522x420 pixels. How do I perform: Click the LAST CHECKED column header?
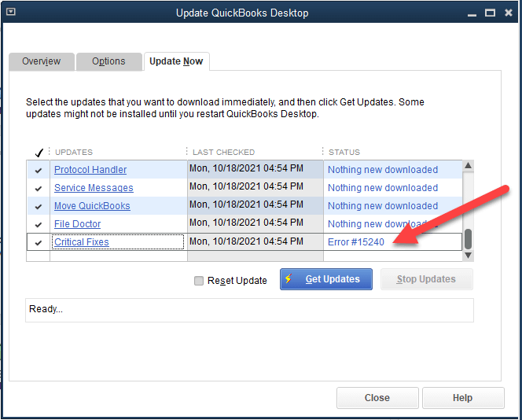click(224, 153)
